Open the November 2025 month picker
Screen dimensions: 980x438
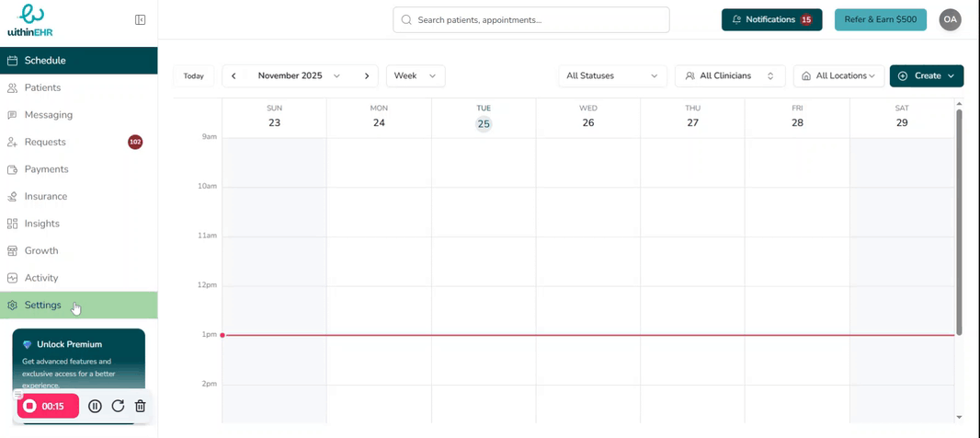(x=299, y=76)
